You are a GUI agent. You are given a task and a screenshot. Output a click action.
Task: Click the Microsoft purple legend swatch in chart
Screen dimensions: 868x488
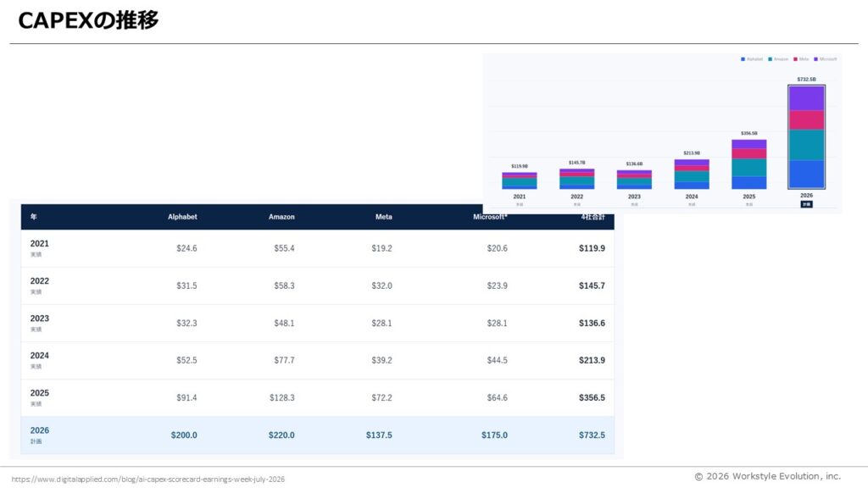pyautogui.click(x=816, y=59)
